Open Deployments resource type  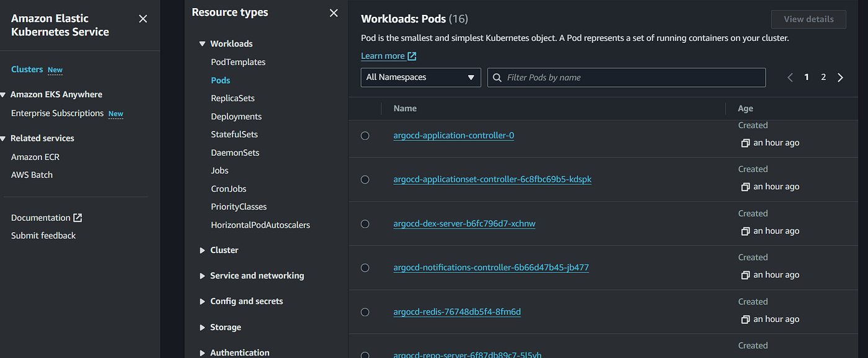point(236,117)
